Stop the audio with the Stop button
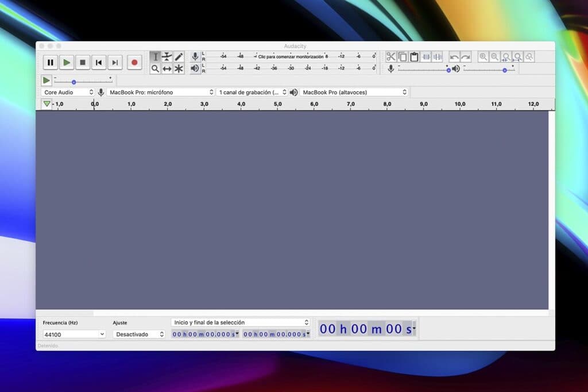This screenshot has height=392, width=588. pos(83,62)
